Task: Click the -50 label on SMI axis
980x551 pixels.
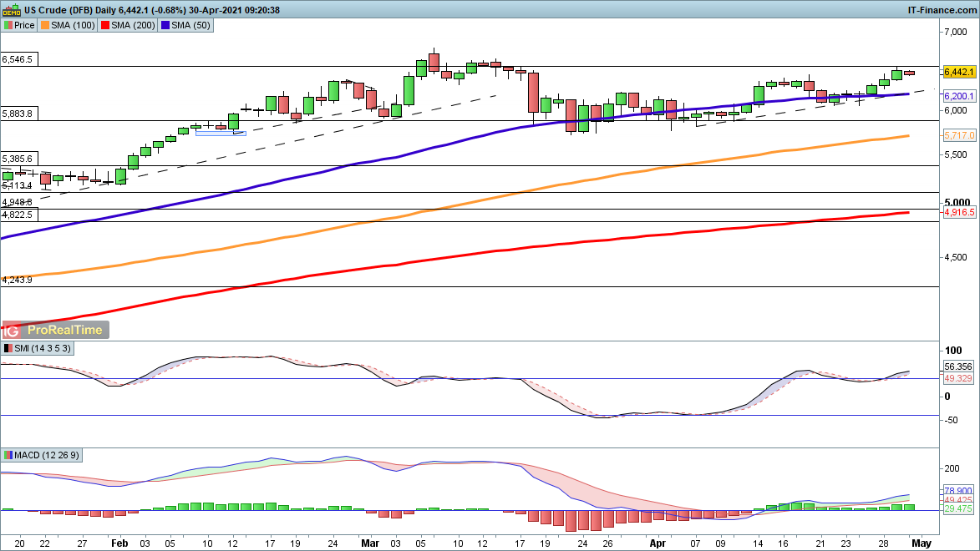Action: click(x=950, y=420)
